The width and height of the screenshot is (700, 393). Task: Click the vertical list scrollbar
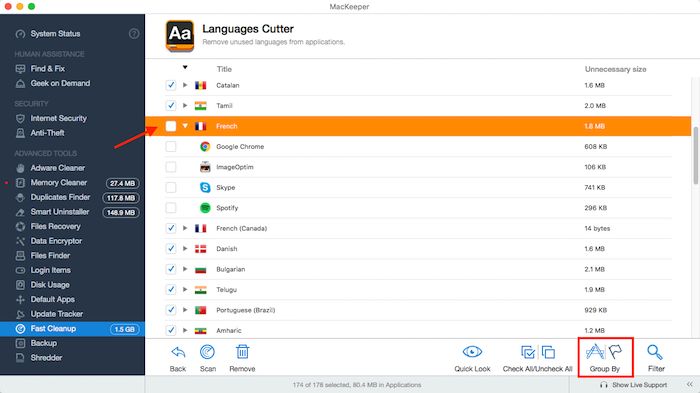coord(696,155)
